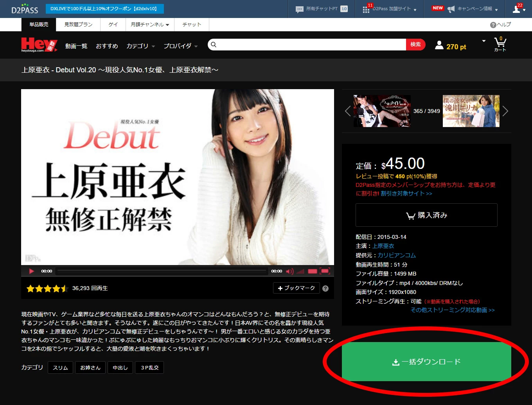Click the Hey動画 site logo
532x405 pixels.
(x=39, y=45)
